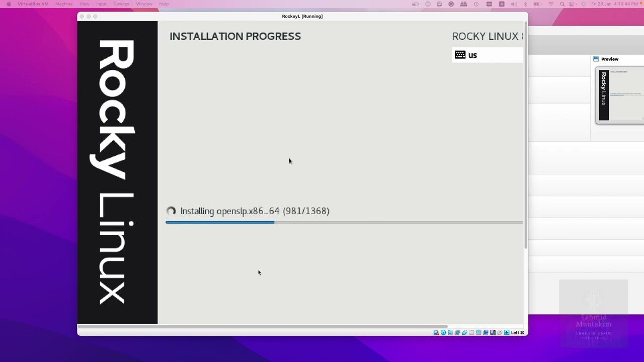Click the Rocky Linux preview thumbnail in the background window
The height and width of the screenshot is (362, 644).
click(620, 95)
